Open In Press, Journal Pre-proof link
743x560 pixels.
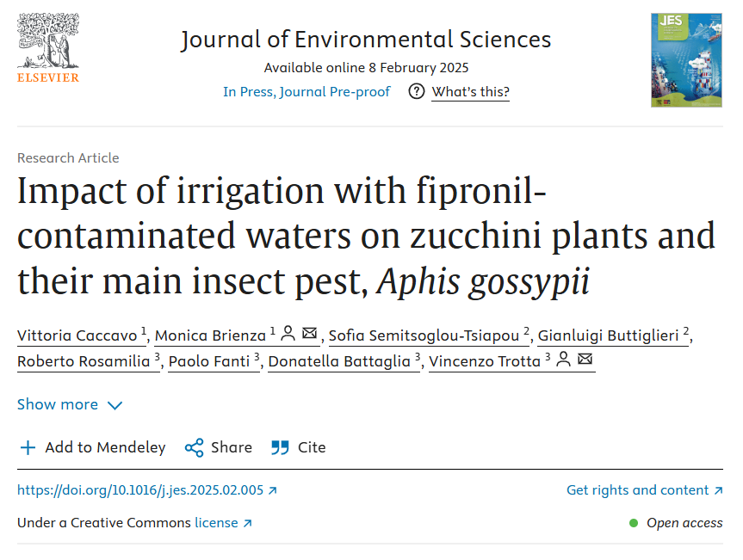306,91
